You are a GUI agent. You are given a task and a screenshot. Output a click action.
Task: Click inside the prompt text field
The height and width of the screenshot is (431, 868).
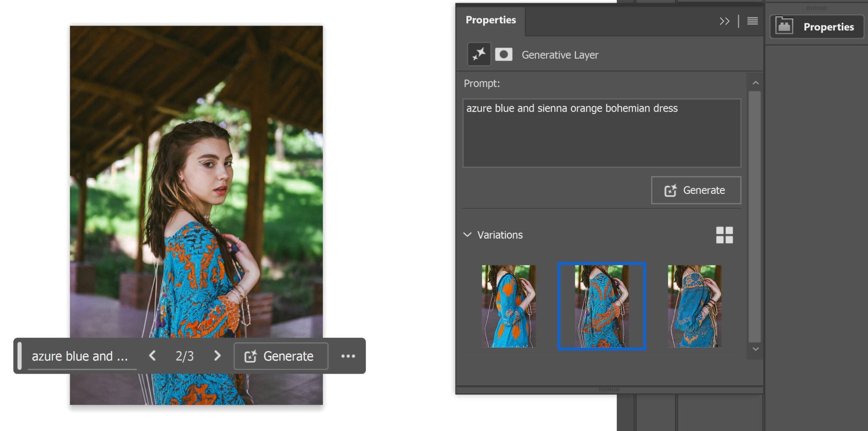602,131
